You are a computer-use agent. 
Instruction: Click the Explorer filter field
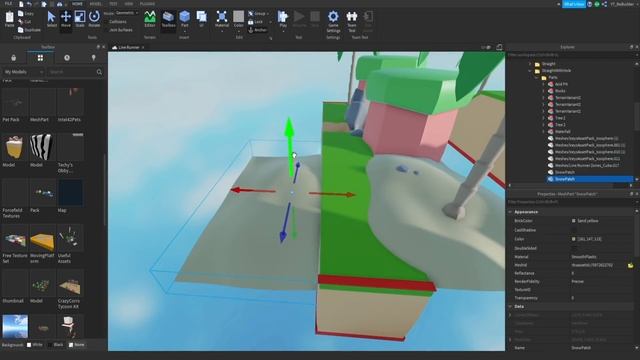pyautogui.click(x=570, y=54)
